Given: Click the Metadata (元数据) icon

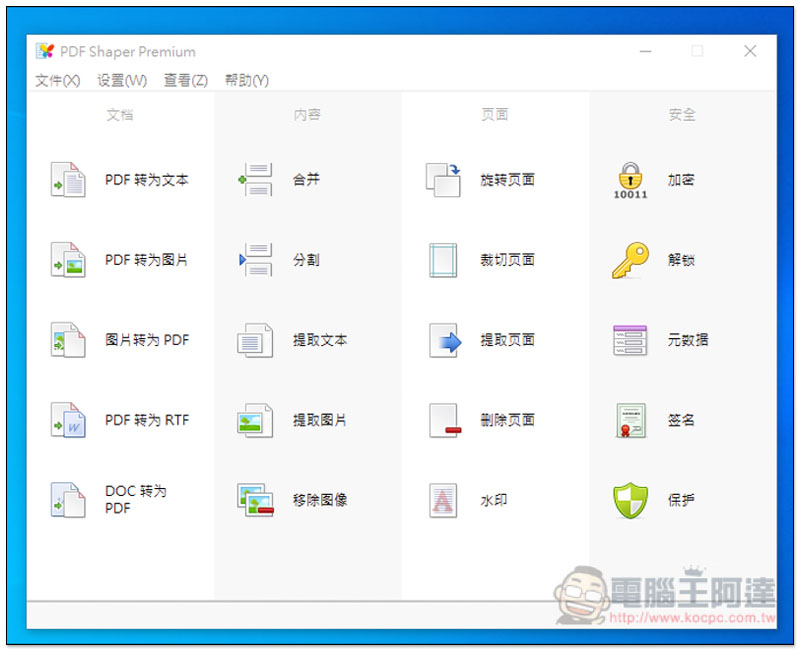Looking at the screenshot, I should point(631,340).
